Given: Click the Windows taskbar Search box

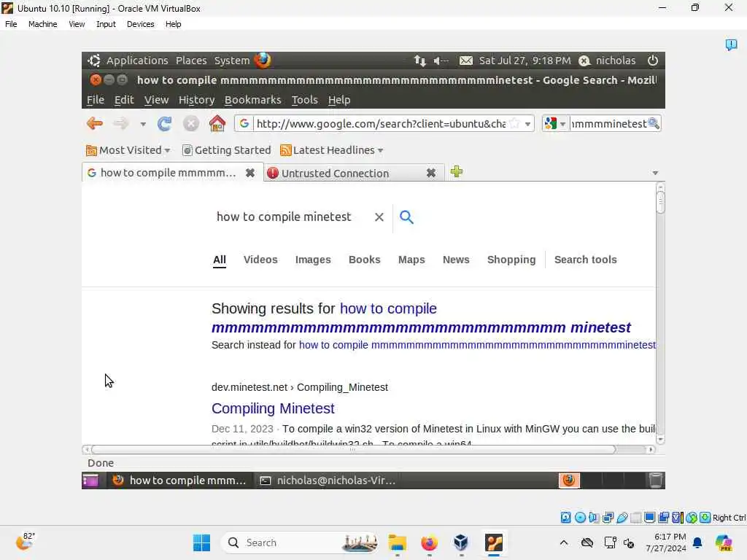Looking at the screenshot, I should click(300, 542).
